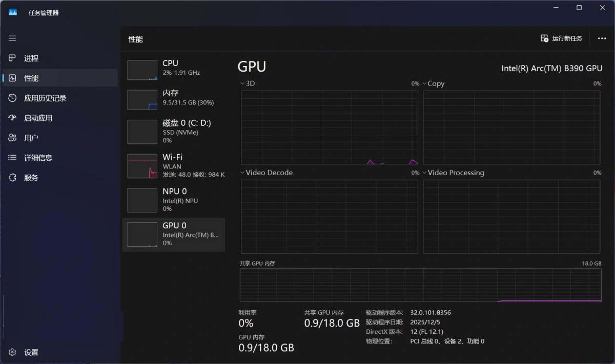Maximize the Task Manager window

tap(579, 8)
